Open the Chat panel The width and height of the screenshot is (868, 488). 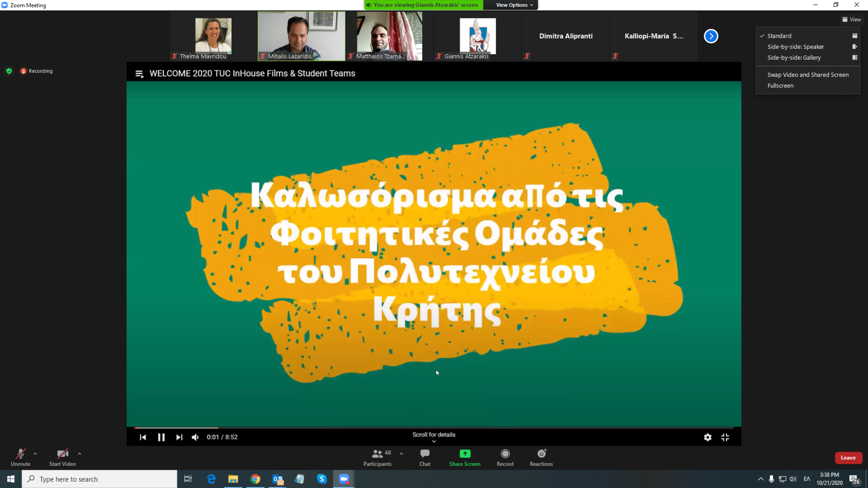tap(424, 457)
